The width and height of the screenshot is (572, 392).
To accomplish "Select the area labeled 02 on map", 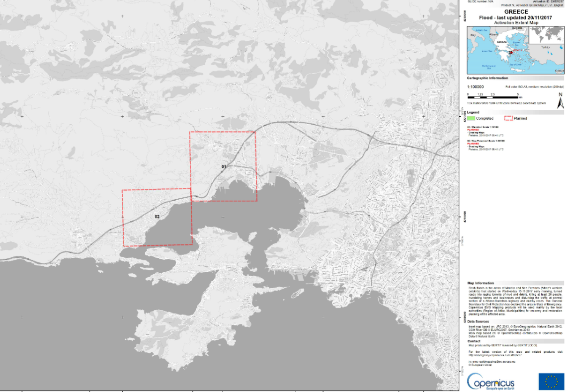I will tap(157, 217).
